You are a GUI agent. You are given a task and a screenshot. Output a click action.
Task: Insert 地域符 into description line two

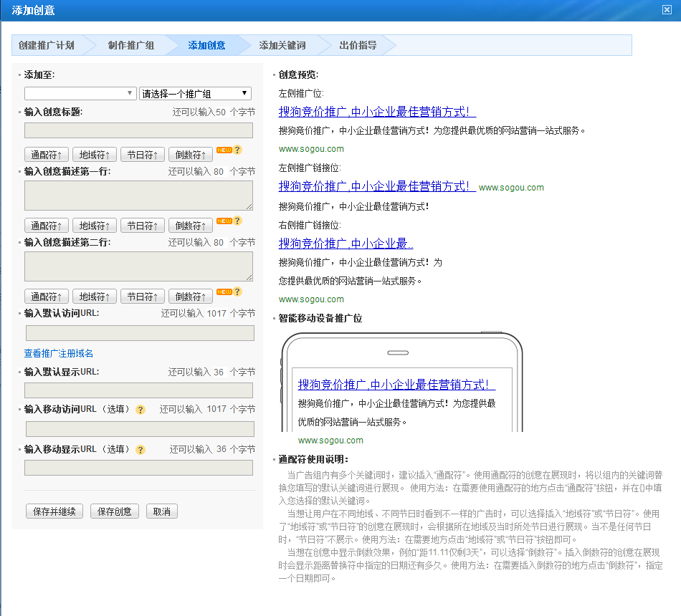click(94, 296)
